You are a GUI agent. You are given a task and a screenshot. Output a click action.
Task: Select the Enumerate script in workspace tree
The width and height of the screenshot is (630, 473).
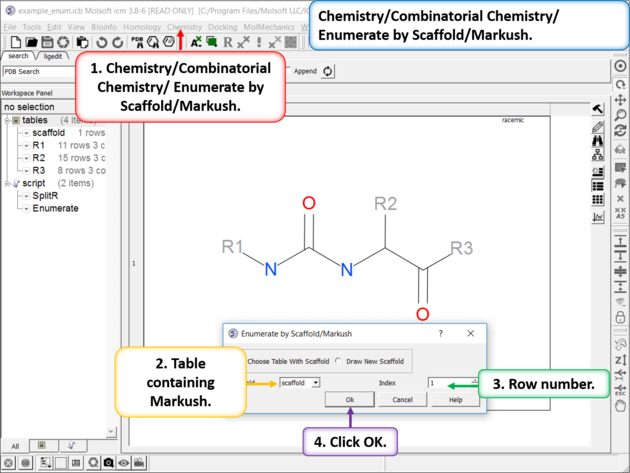(x=55, y=208)
